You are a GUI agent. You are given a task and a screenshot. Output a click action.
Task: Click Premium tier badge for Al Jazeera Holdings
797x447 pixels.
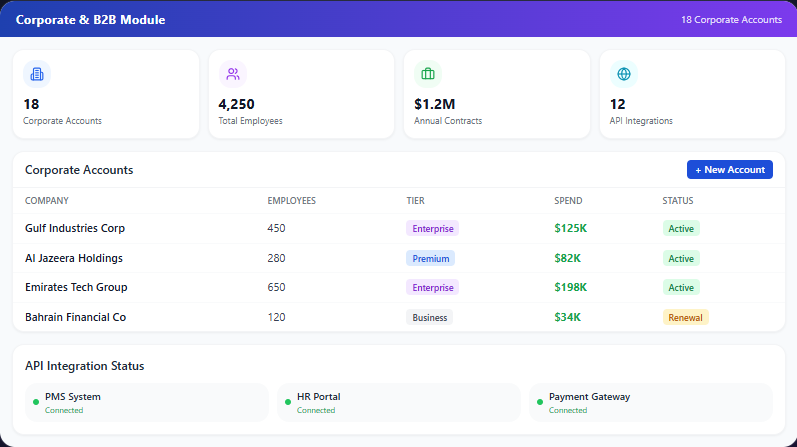click(x=431, y=258)
